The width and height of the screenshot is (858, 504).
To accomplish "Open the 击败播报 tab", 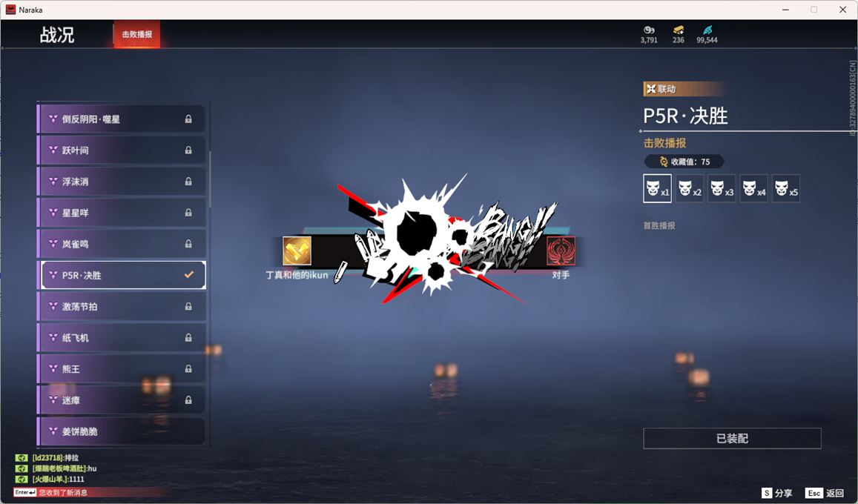I will click(137, 35).
